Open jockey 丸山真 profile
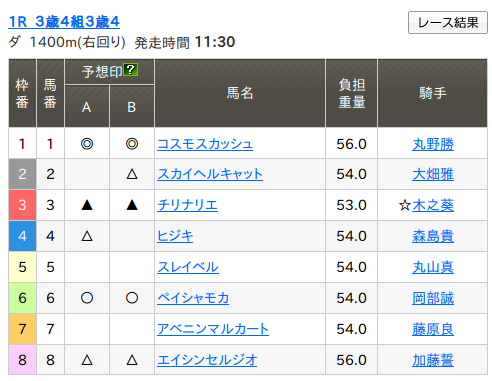The height and width of the screenshot is (381, 492). [433, 267]
